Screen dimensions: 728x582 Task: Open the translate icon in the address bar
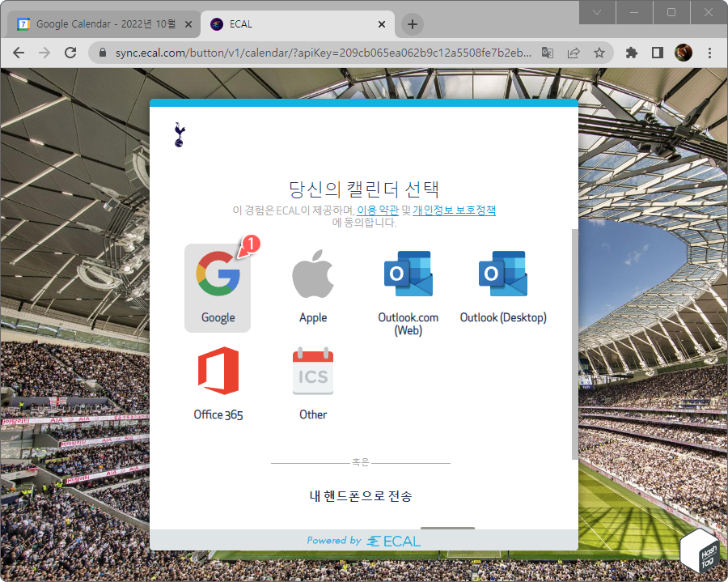[547, 52]
